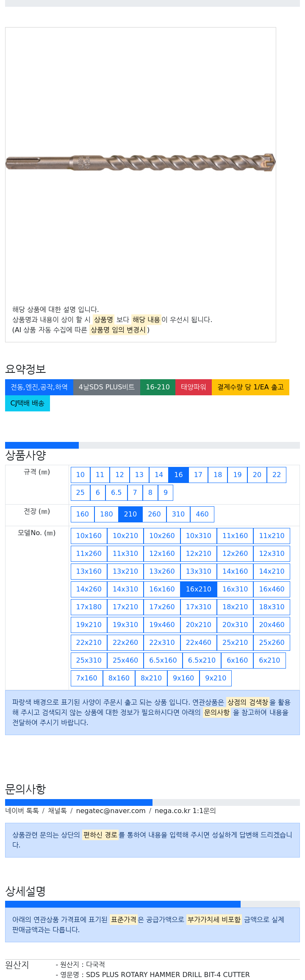Select the 16 mm diameter option

pyautogui.click(x=178, y=475)
